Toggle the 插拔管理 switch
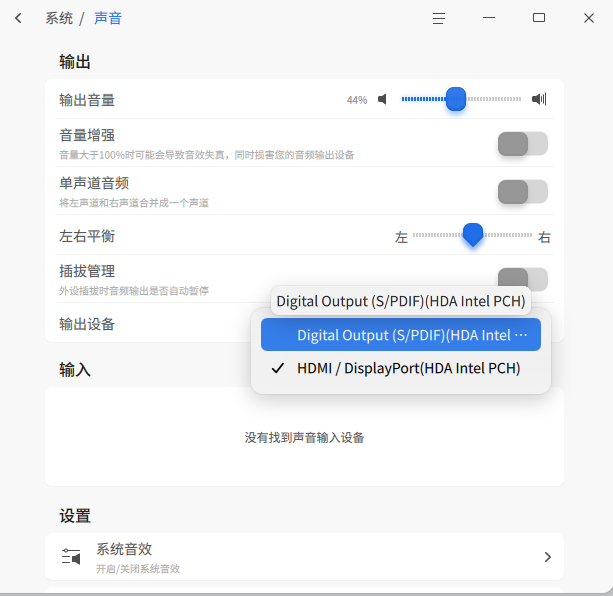The width and height of the screenshot is (613, 596). [x=523, y=279]
